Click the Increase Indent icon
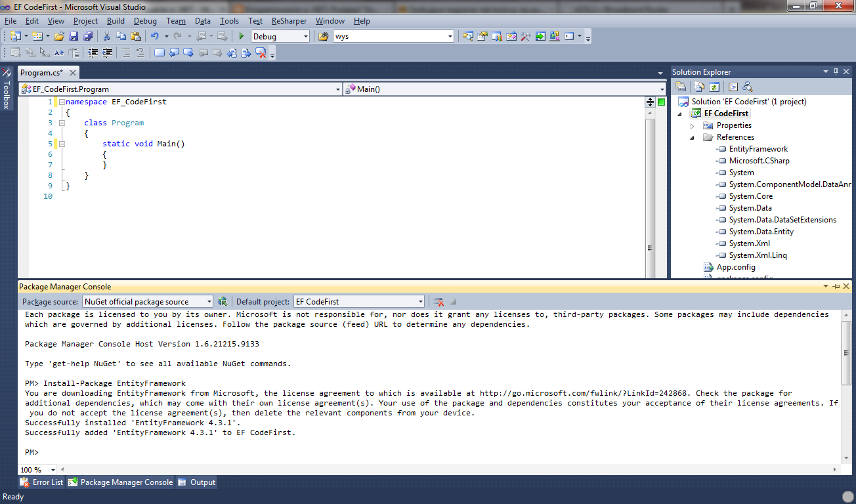The image size is (856, 504). [107, 52]
